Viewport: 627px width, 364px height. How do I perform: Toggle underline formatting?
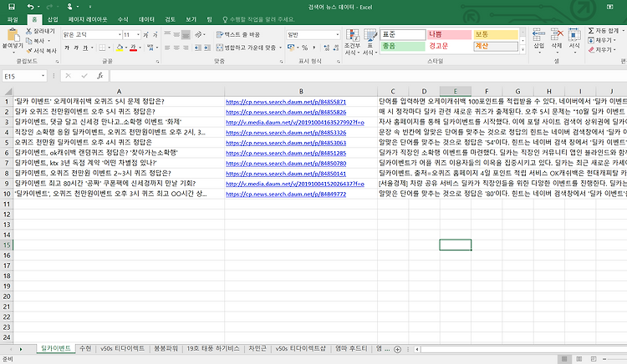(x=85, y=48)
